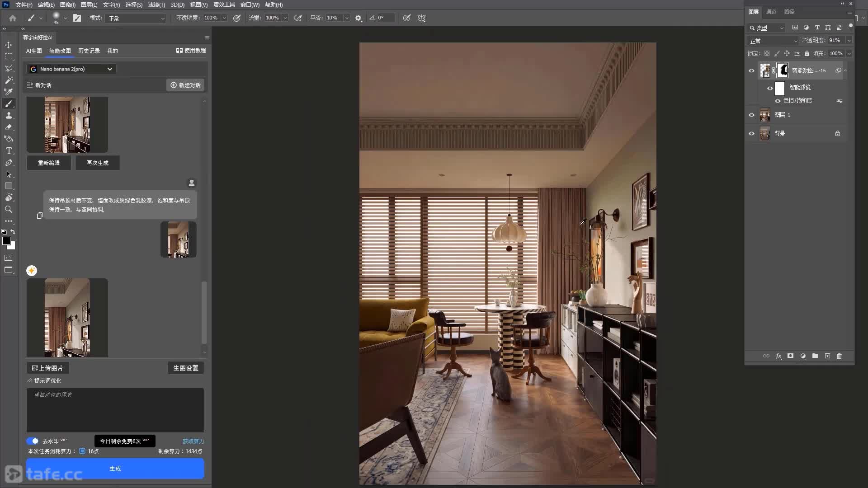The width and height of the screenshot is (868, 488).
Task: Click the blue 生成 button
Action: [x=115, y=469]
